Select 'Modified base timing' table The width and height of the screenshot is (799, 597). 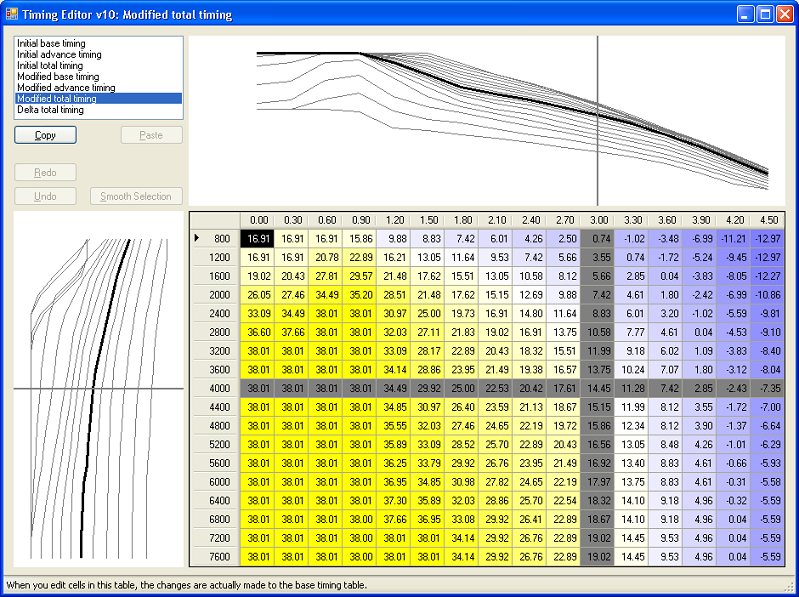click(58, 77)
